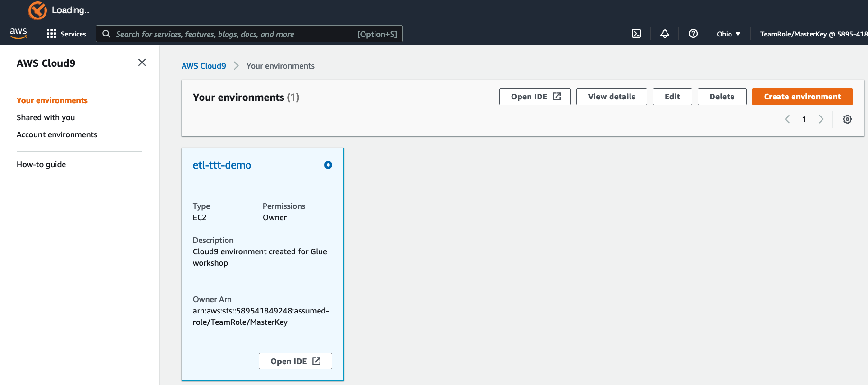Open the preferences gear icon

point(847,119)
